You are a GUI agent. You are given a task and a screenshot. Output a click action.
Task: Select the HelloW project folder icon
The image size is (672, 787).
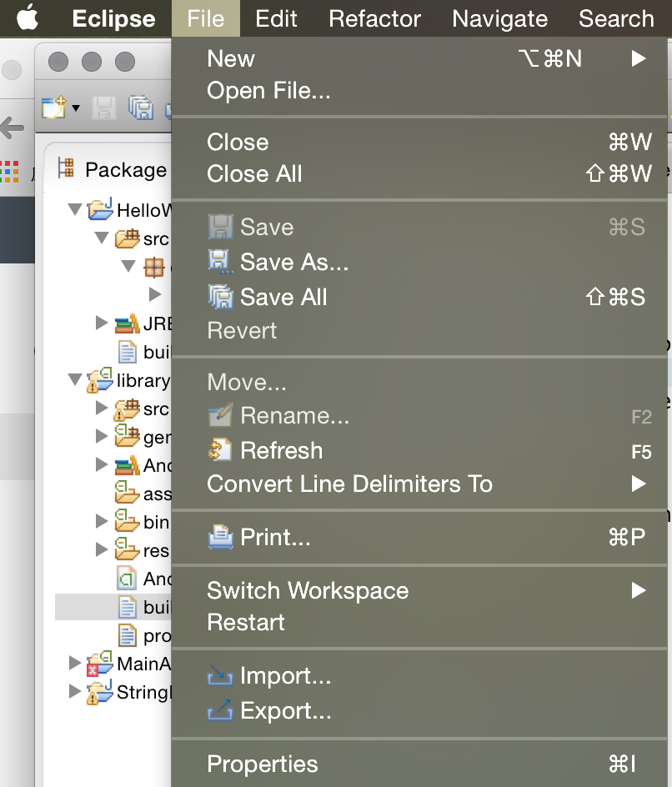(x=100, y=208)
